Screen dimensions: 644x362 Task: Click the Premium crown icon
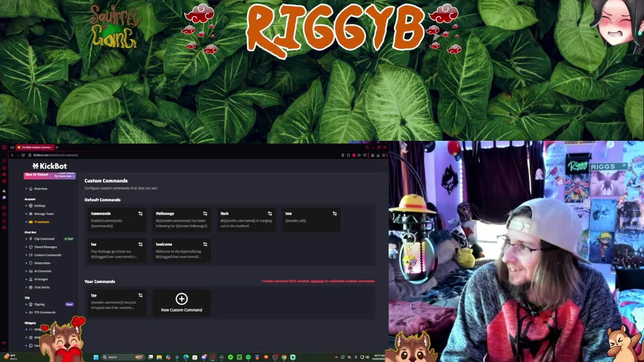tap(31, 222)
